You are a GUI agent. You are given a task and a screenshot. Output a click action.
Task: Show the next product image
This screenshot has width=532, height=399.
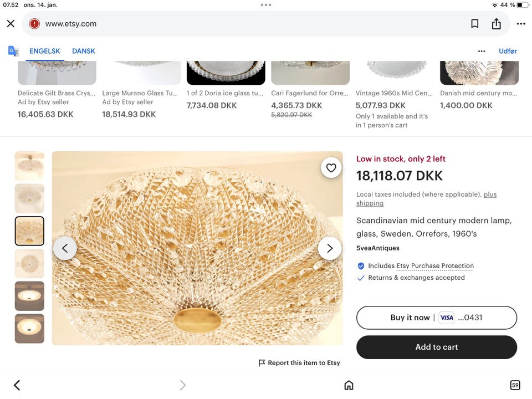pos(330,248)
